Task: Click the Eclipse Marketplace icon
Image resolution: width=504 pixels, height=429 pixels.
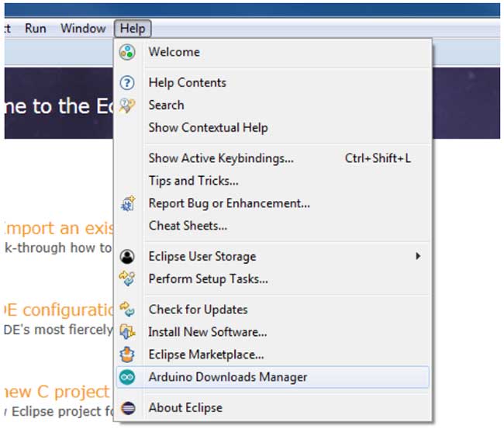Action: click(128, 355)
